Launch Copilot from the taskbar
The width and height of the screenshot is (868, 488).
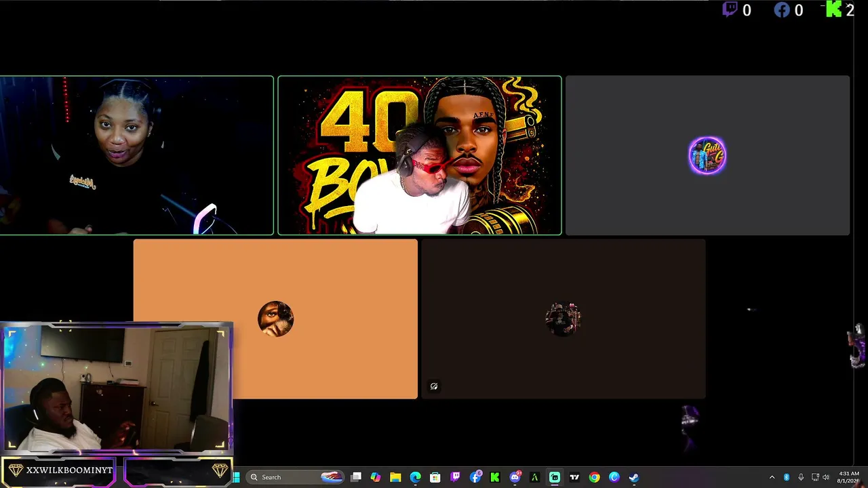click(x=376, y=477)
